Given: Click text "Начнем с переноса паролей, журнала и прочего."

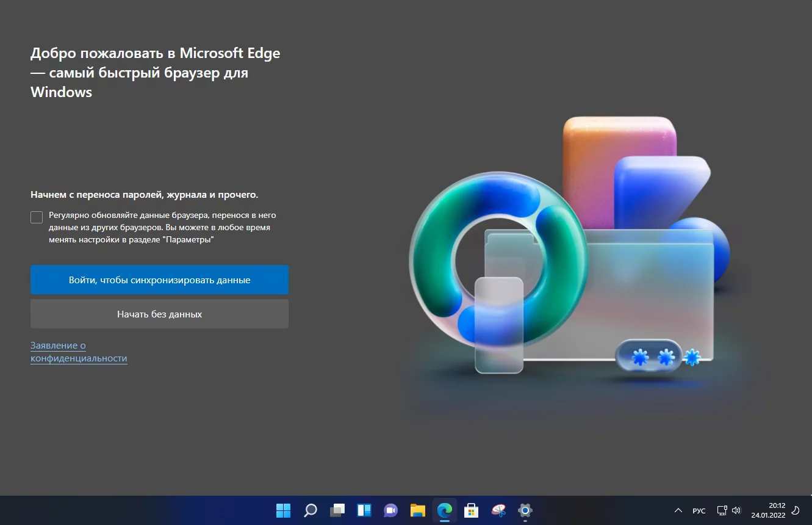Looking at the screenshot, I should coord(145,195).
